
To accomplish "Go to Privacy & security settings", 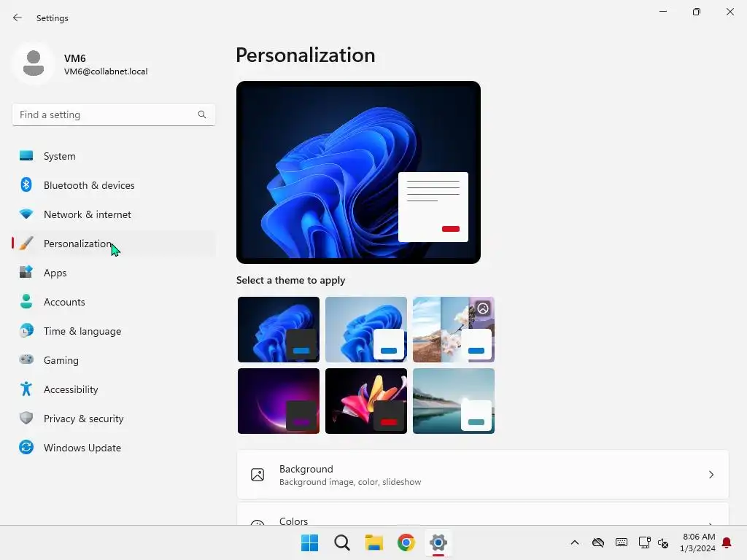I will pos(113,419).
